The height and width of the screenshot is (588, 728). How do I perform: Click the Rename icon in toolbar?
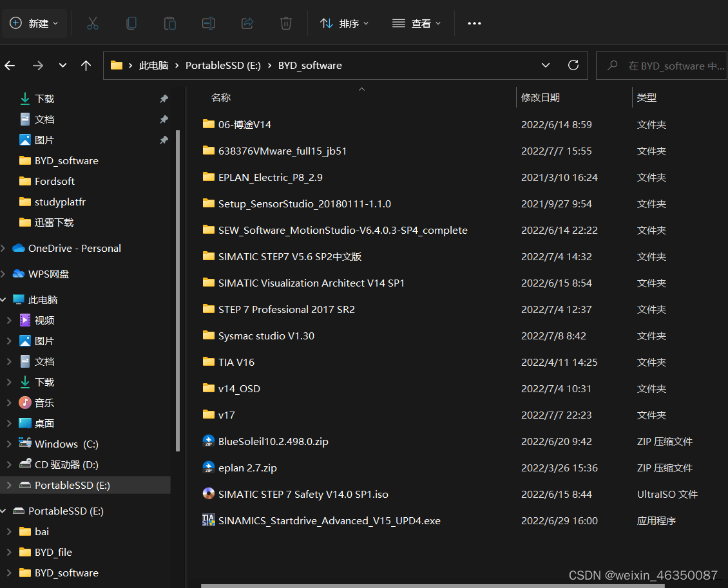(209, 23)
